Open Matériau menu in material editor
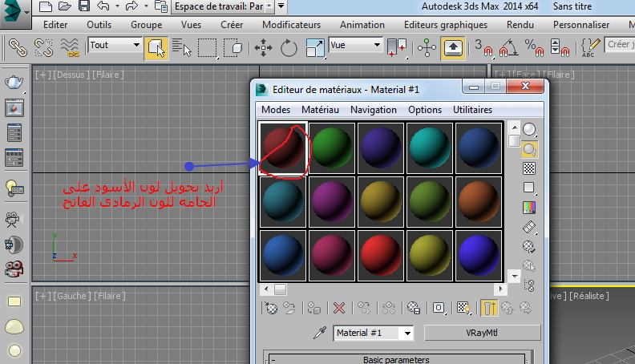635x364 pixels. tap(320, 110)
